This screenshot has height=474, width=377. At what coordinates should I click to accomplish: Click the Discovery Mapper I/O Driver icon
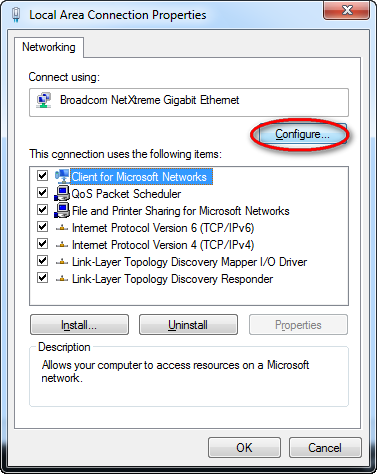point(62,262)
